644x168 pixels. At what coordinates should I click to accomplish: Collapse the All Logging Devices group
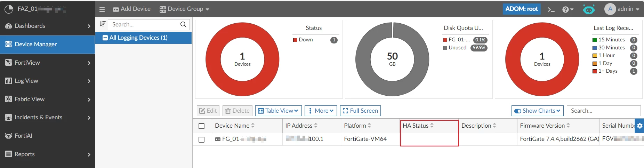[x=105, y=38]
